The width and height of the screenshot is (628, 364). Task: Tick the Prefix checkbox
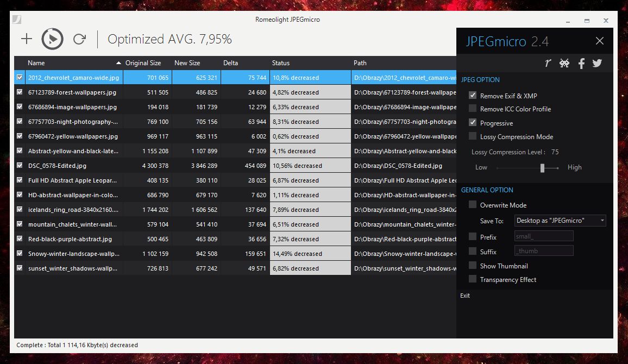[473, 237]
